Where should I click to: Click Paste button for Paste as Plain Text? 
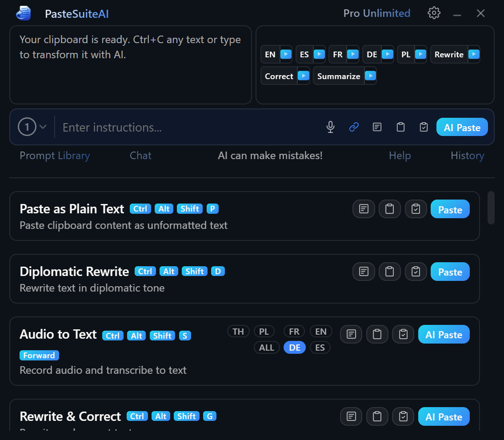[x=450, y=209]
